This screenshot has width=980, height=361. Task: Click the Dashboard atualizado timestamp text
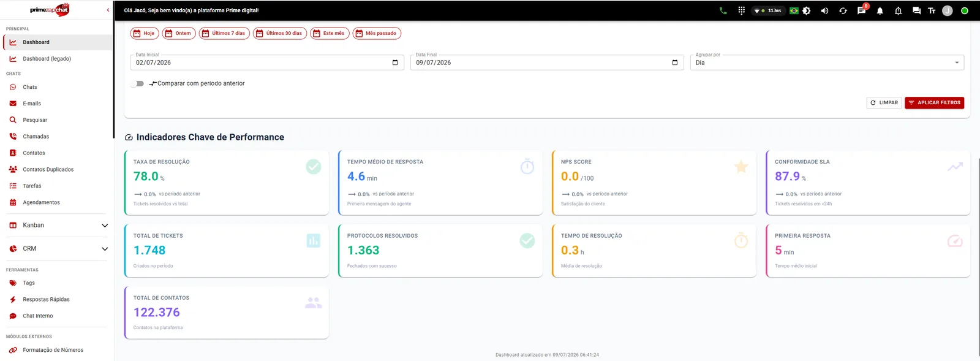[547, 355]
